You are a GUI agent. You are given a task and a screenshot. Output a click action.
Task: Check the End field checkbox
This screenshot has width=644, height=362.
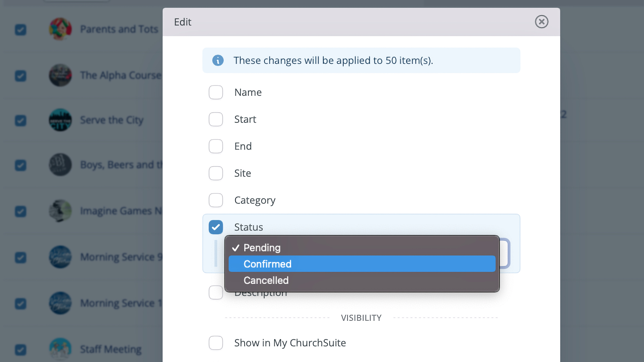click(x=216, y=146)
